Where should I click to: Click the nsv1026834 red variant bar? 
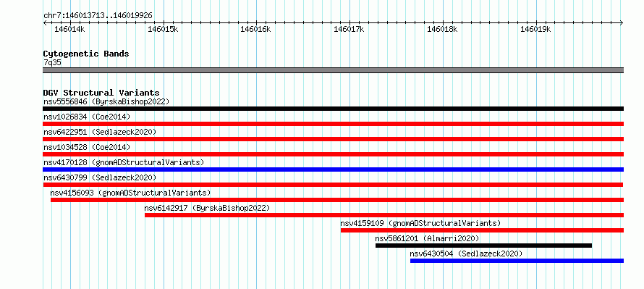pyautogui.click(x=333, y=124)
